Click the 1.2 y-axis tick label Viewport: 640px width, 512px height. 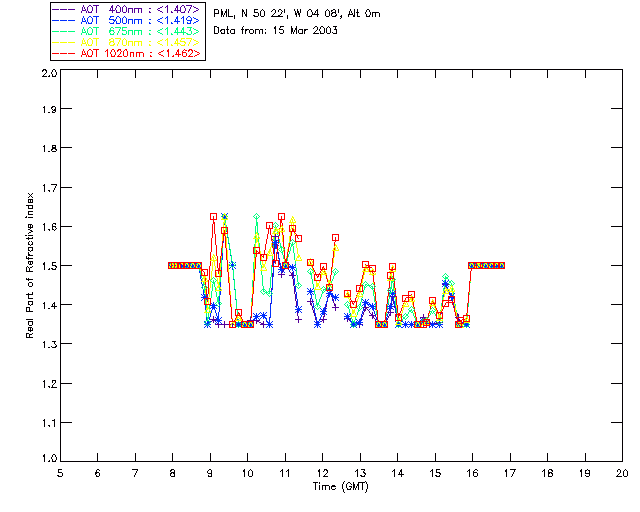pyautogui.click(x=49, y=384)
